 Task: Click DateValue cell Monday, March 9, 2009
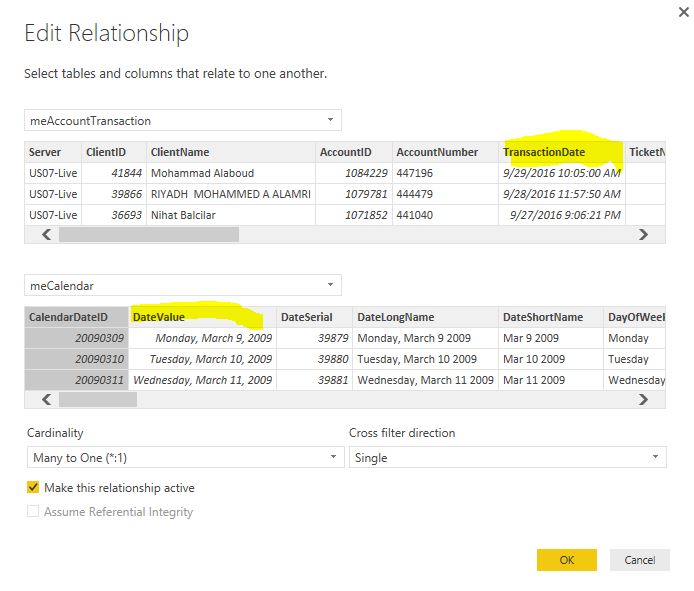pos(202,338)
